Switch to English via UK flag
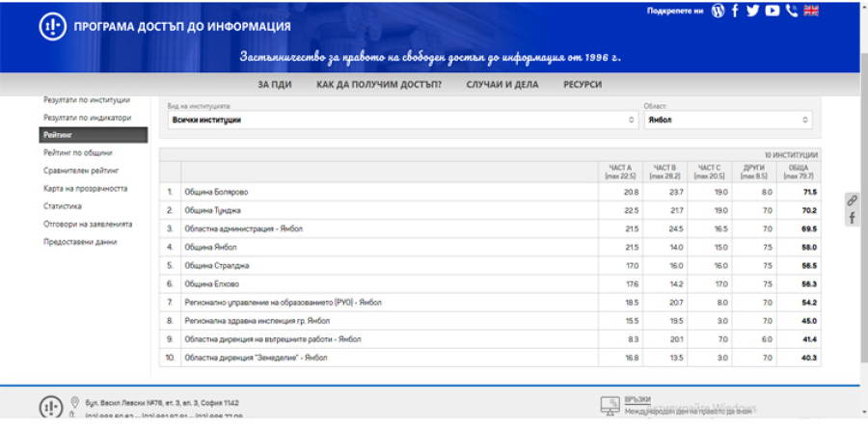The width and height of the screenshot is (868, 428). click(811, 11)
